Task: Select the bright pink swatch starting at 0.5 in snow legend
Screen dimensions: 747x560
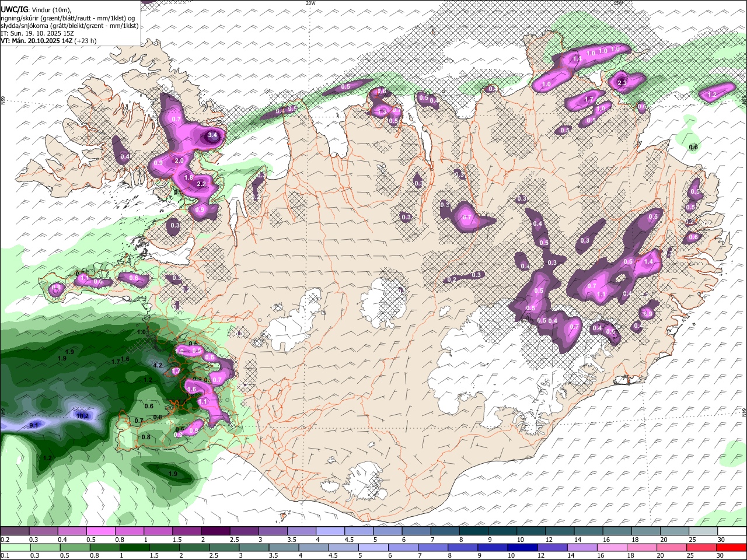Action: pyautogui.click(x=100, y=531)
